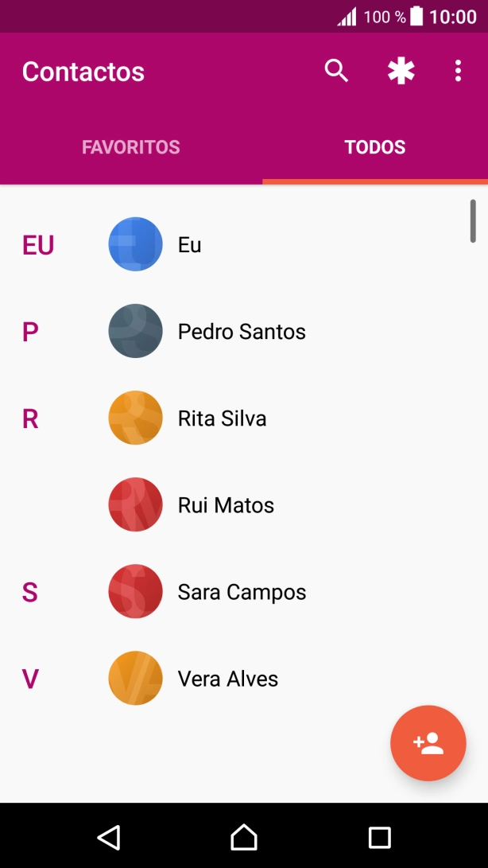Open the three-dot overflow menu
Image resolution: width=488 pixels, height=868 pixels.
click(x=458, y=70)
